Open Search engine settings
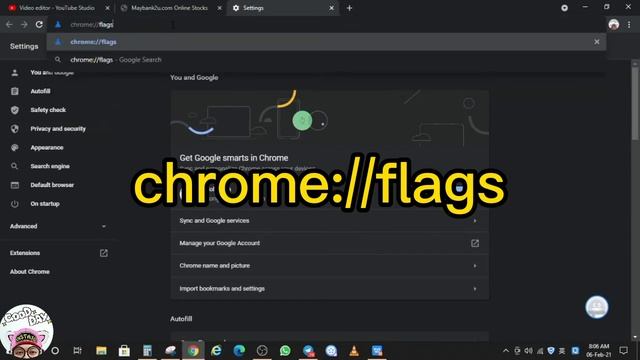640x360 pixels. [50, 166]
